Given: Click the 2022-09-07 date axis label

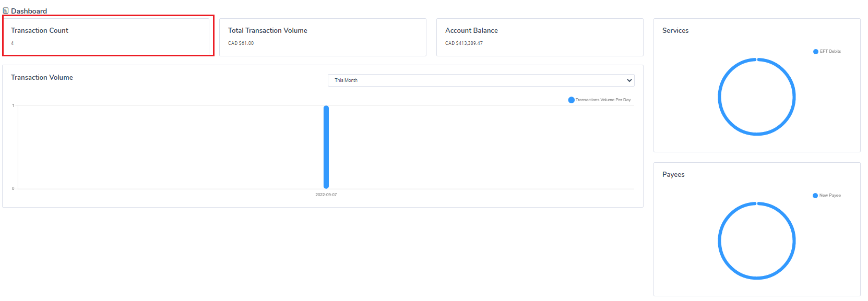Looking at the screenshot, I should 326,195.
